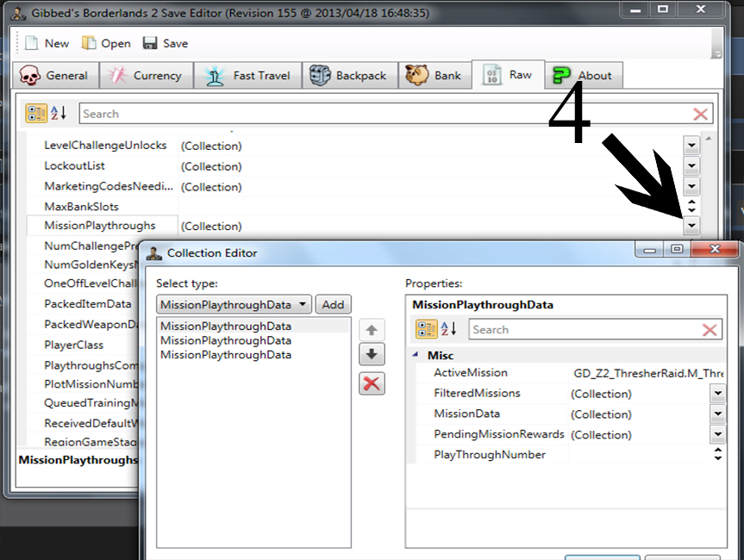Minimize the Collection Editor window
744x560 pixels.
tap(649, 249)
